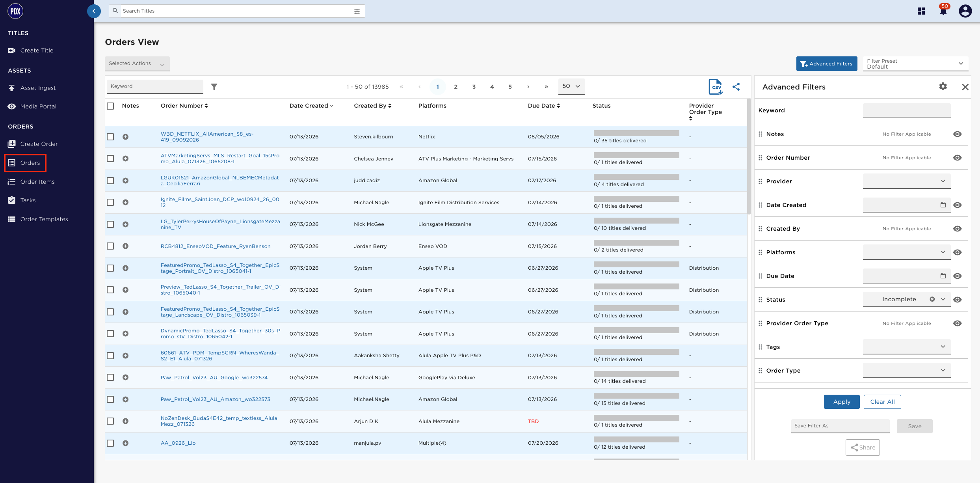Expand the Status filter dropdown
This screenshot has width=980, height=483.
[943, 299]
